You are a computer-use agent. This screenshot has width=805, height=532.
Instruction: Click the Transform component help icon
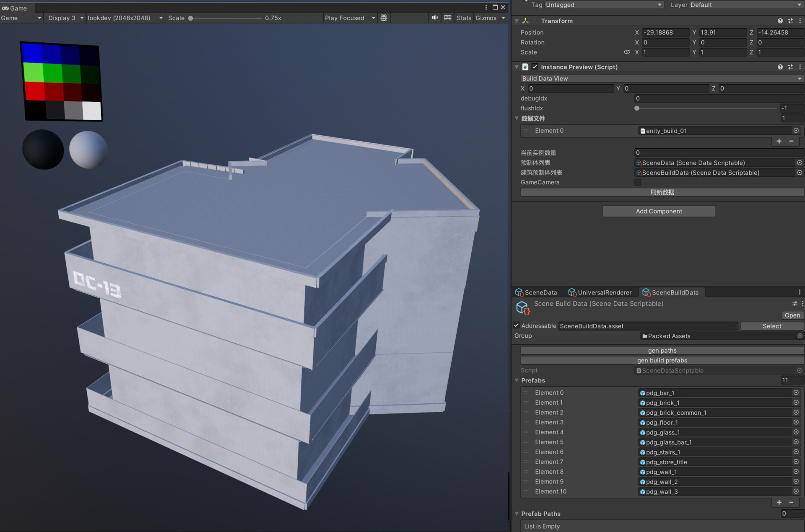(780, 21)
